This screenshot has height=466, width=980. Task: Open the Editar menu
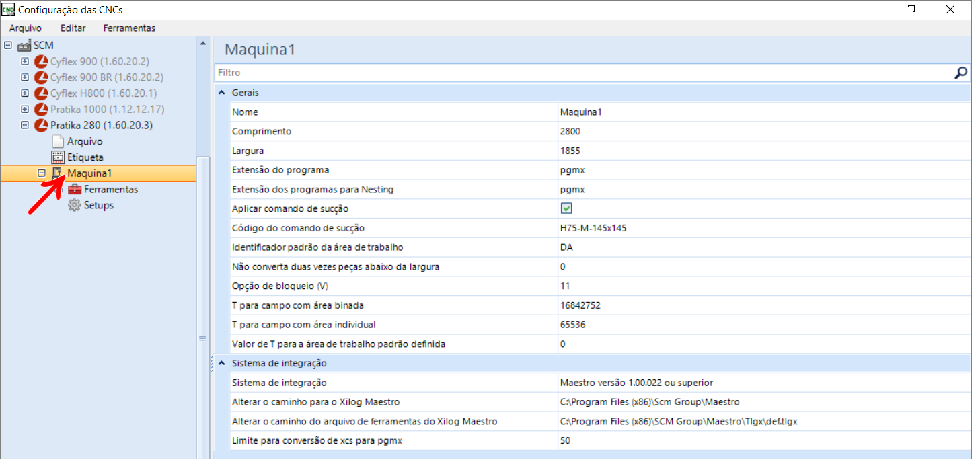coord(73,28)
